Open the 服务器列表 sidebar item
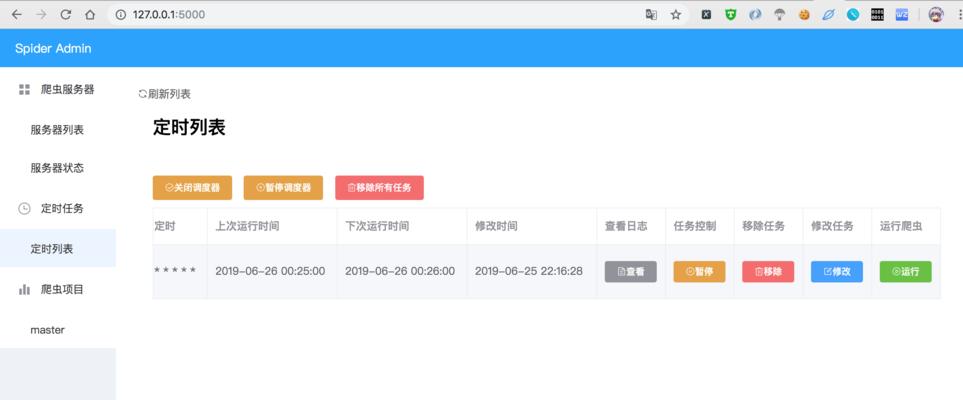Screen dimensions: 963x400 (58, 130)
